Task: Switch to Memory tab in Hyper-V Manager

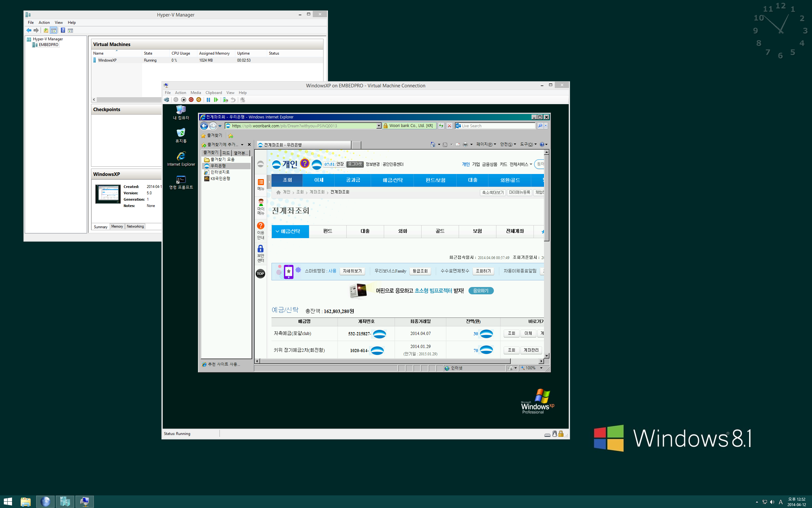Action: tap(117, 226)
